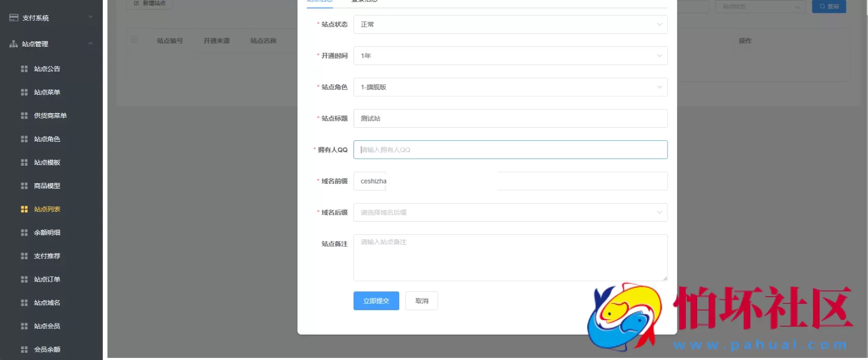Click the 域名前缀 field with ceshizha
Image resolution: width=868 pixels, height=360 pixels.
(x=510, y=181)
